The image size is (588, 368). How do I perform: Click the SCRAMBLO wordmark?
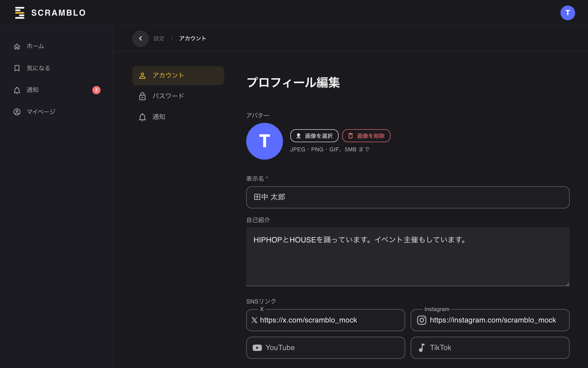click(59, 13)
